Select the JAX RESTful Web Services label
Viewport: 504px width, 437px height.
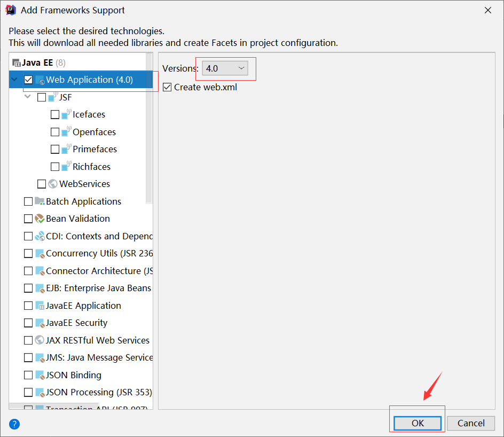tap(98, 340)
